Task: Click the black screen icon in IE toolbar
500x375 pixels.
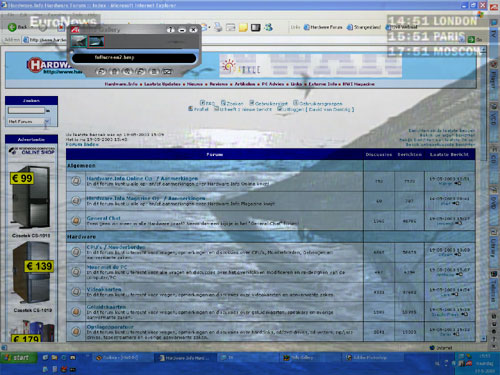Action: (x=256, y=28)
